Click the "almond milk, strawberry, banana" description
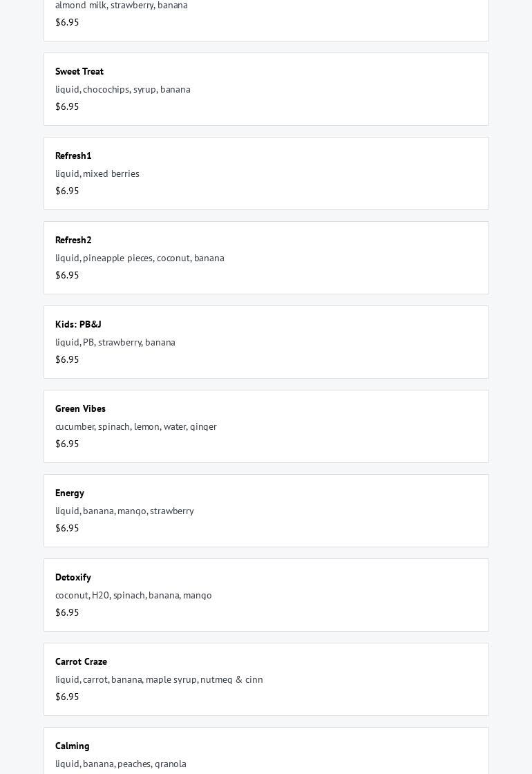This screenshot has height=774, width=532. click(122, 5)
